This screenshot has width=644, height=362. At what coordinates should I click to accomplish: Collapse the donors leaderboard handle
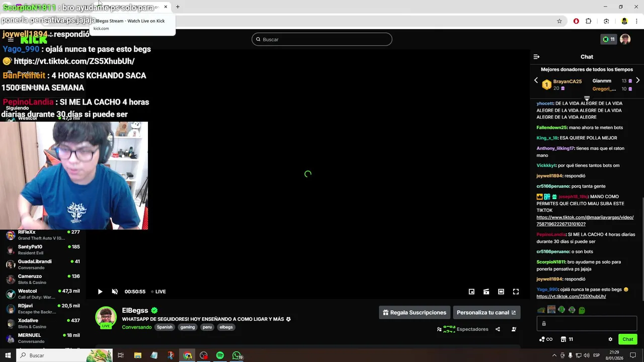tap(587, 99)
